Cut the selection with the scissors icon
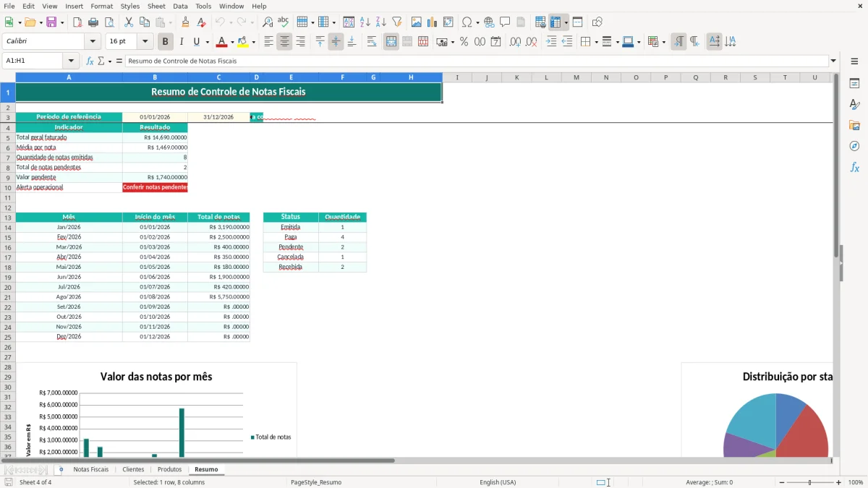The height and width of the screenshot is (488, 868). click(x=129, y=22)
